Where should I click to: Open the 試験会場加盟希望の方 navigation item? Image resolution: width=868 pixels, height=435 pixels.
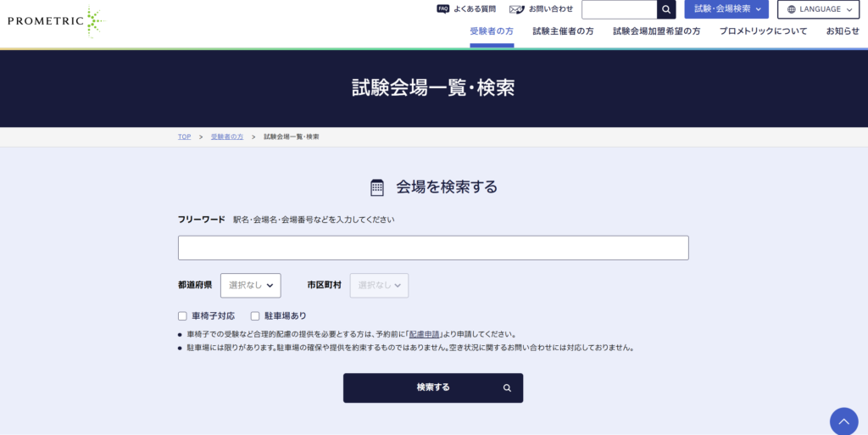point(657,31)
